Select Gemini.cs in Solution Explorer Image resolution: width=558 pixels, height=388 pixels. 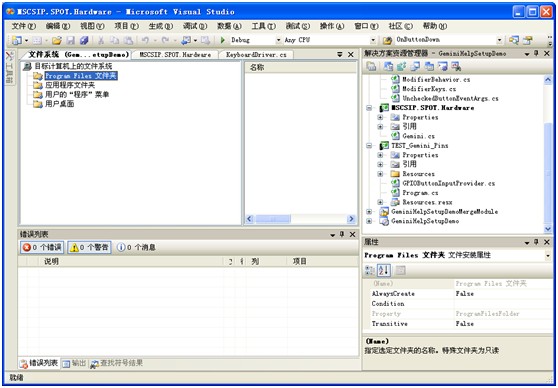pyautogui.click(x=418, y=136)
